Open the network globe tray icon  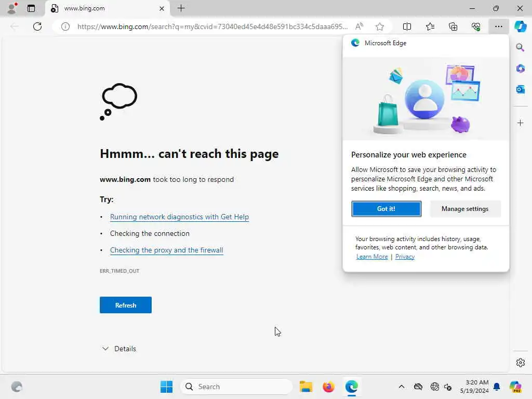pos(434,387)
